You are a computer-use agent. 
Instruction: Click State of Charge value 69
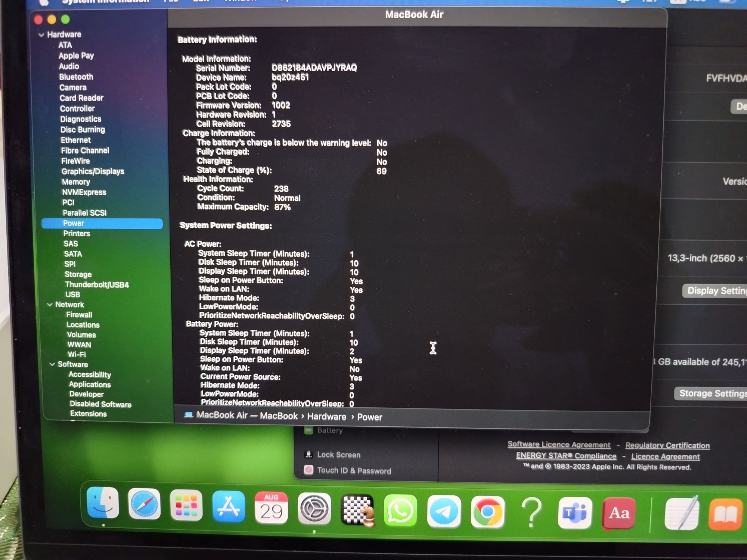coord(381,171)
